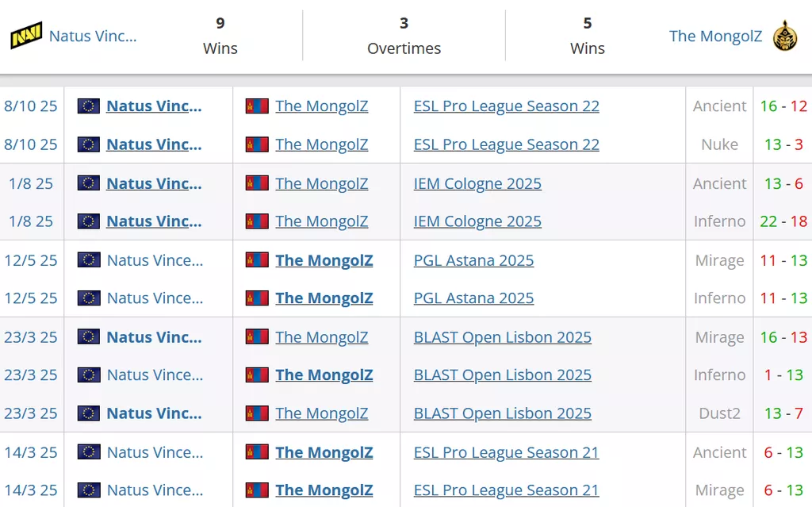Screen dimensions: 812x507
Task: Open IEM Cologne 2025 link for Inferno
Action: pos(477,221)
